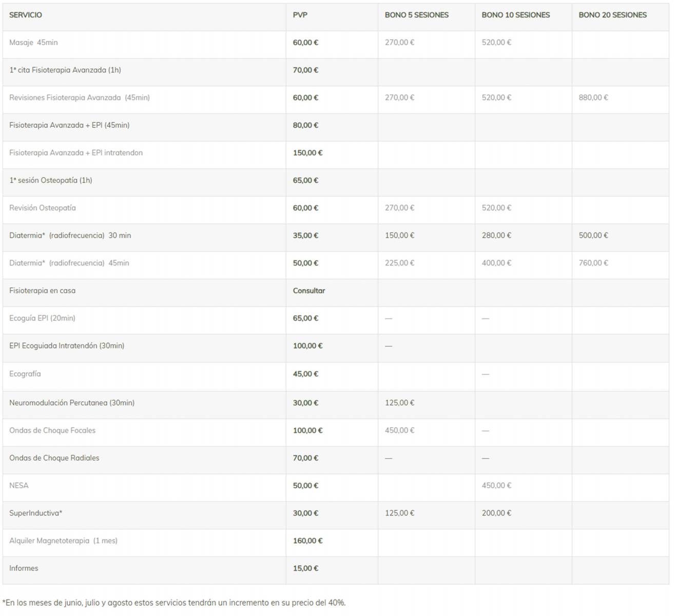Click the BONO 20 SESIONES header
The height and width of the screenshot is (616, 676).
(x=613, y=15)
